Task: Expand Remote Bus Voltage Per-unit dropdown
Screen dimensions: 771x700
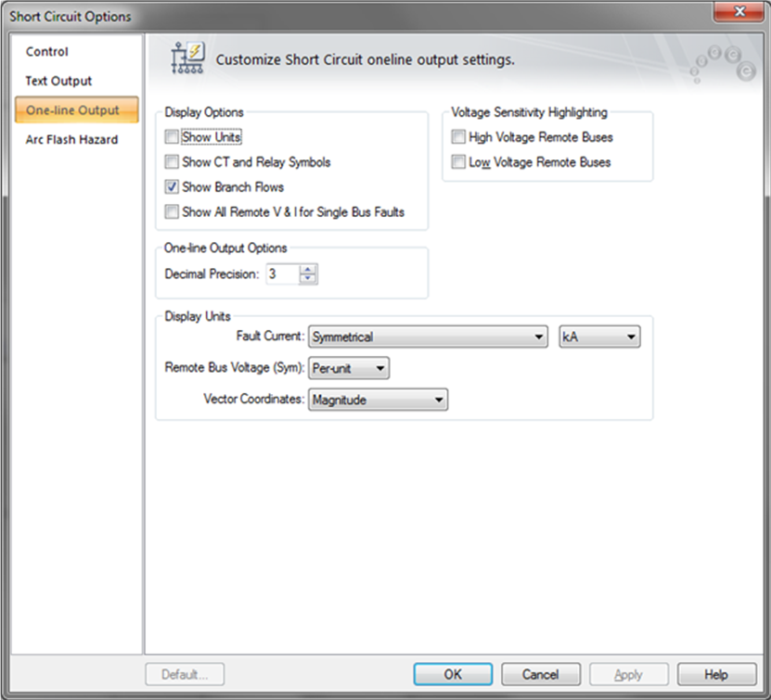Action: point(348,368)
